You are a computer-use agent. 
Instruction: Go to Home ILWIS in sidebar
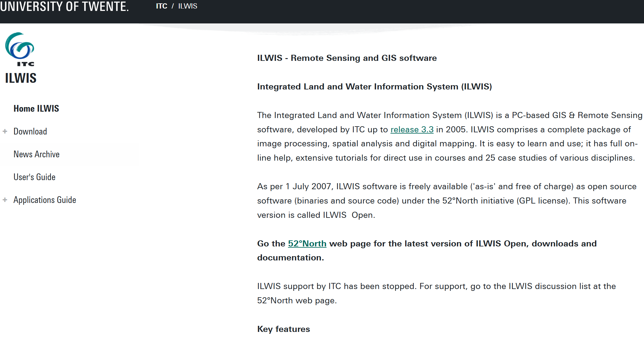pos(36,109)
